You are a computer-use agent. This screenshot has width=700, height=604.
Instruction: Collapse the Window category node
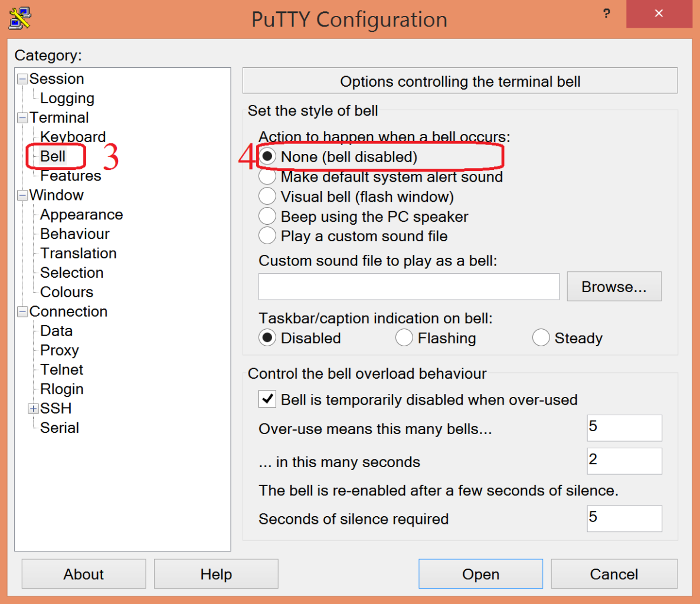pos(22,195)
